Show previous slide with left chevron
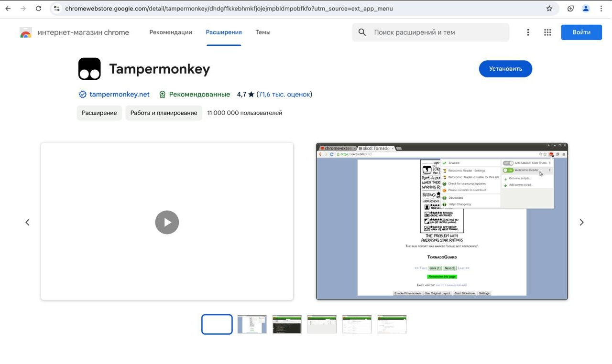 (27, 222)
